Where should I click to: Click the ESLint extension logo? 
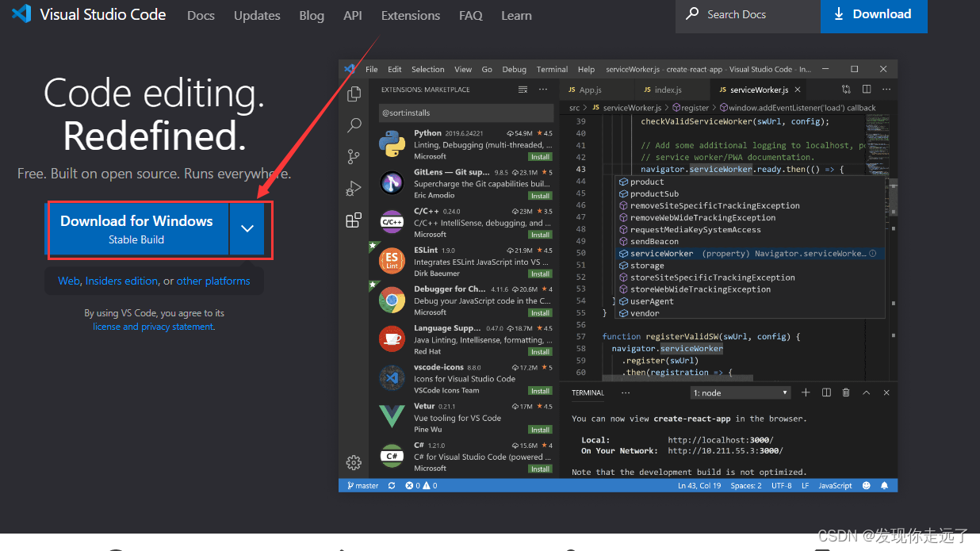392,261
